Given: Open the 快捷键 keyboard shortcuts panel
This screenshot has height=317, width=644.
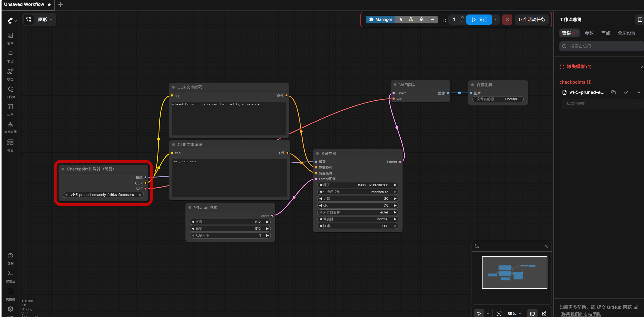Looking at the screenshot, I should point(10,295).
